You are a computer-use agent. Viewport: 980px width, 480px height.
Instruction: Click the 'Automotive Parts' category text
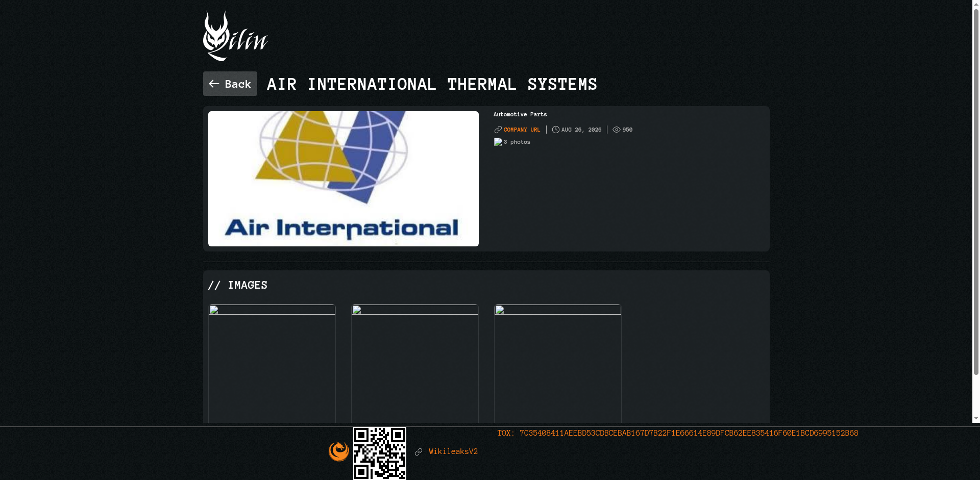[520, 115]
